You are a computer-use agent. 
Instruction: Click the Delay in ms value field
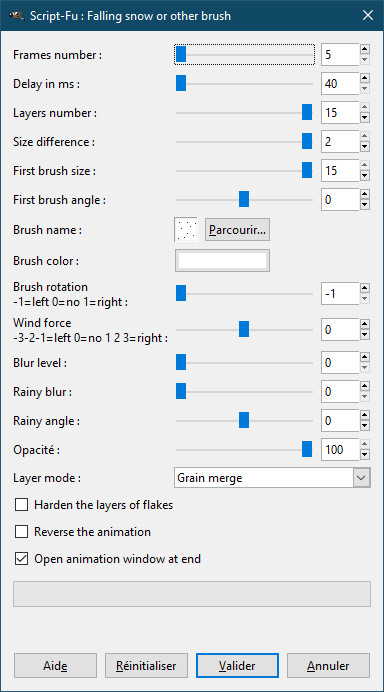340,83
